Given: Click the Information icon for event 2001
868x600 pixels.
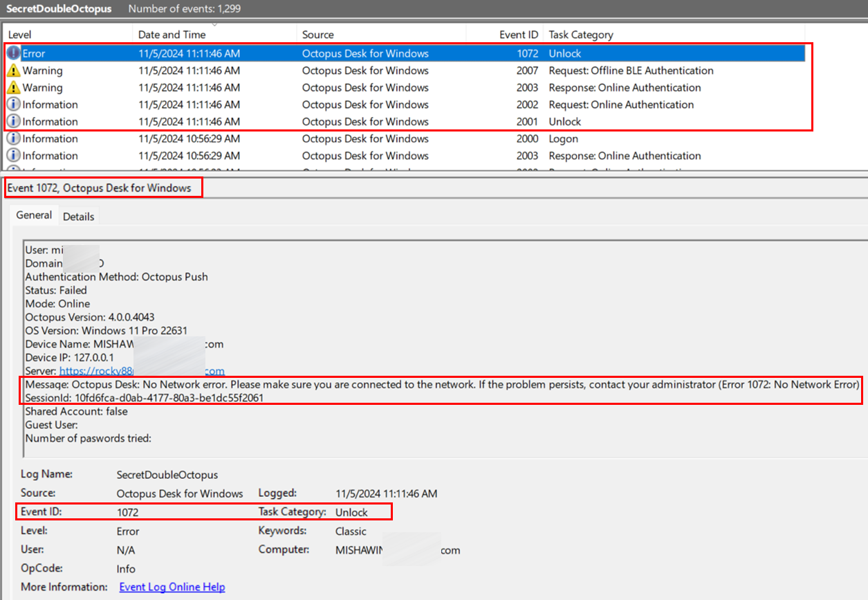Looking at the screenshot, I should (13, 122).
